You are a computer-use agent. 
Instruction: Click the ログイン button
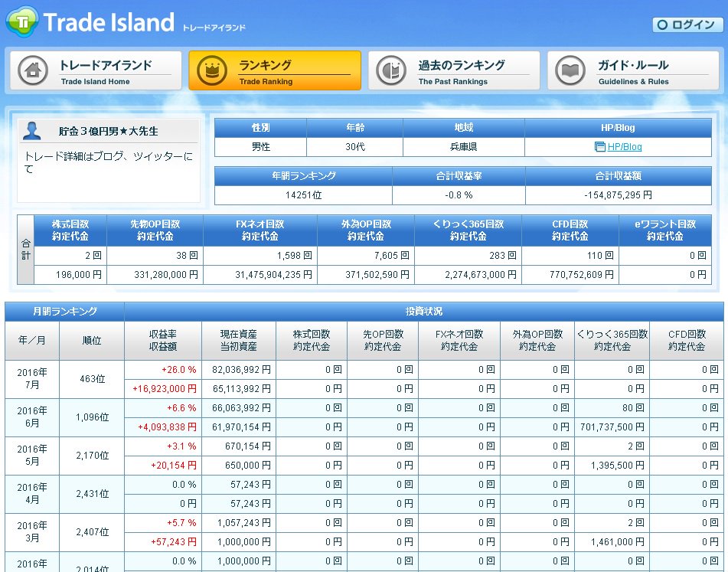[x=687, y=25]
